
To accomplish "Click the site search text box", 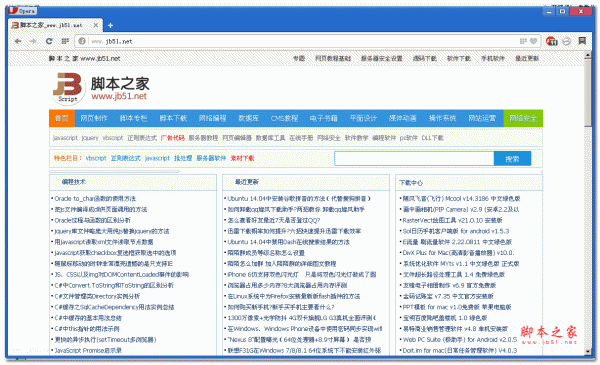I will pyautogui.click(x=414, y=158).
